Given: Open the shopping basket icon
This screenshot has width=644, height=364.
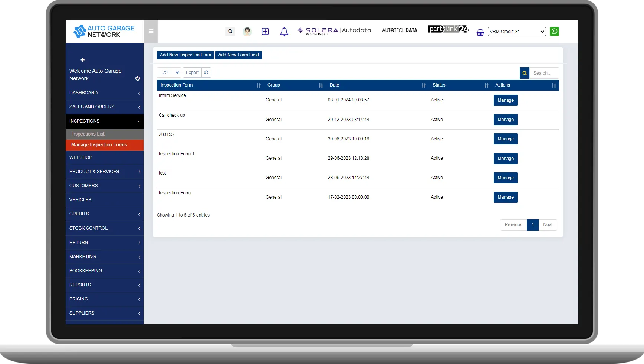Looking at the screenshot, I should click(480, 32).
